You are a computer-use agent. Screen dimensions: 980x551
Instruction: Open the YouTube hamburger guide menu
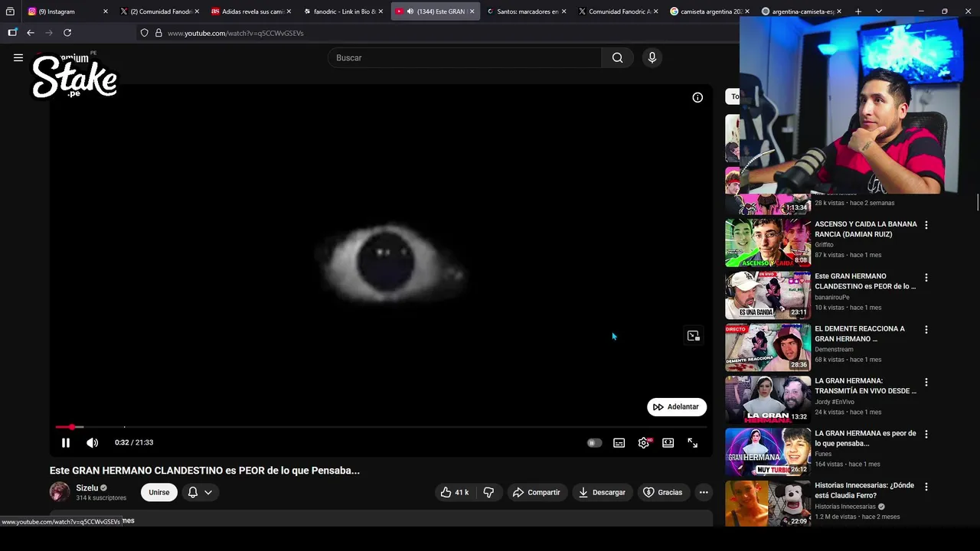(x=18, y=57)
